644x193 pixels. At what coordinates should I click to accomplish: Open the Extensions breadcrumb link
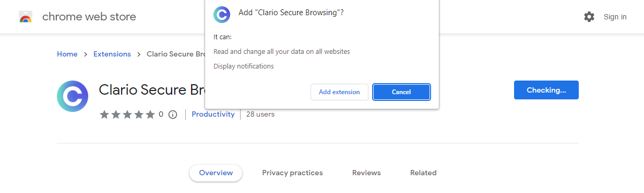[x=112, y=54]
